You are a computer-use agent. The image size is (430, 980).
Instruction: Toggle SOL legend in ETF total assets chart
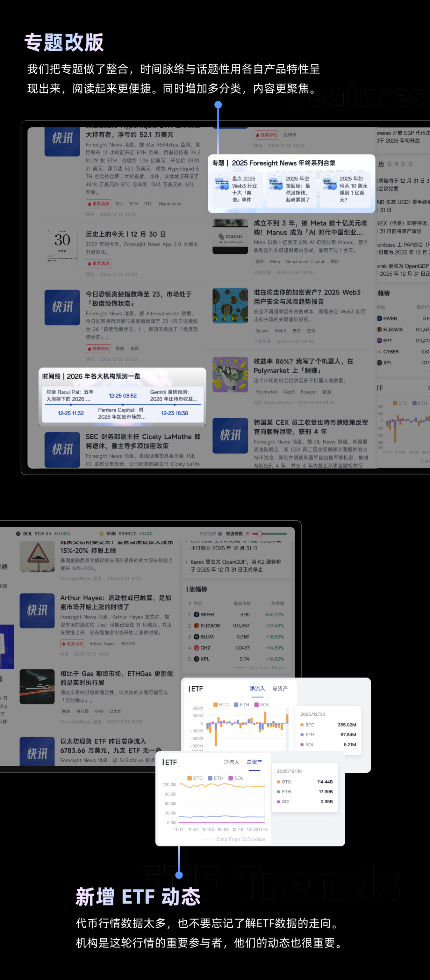(236, 778)
